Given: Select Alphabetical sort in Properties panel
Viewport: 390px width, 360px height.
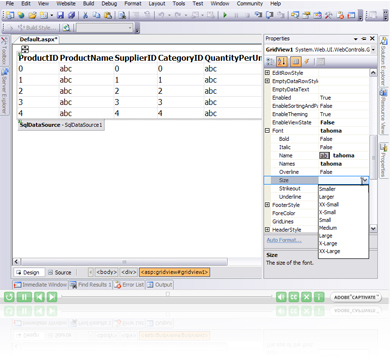Looking at the screenshot, I should [282, 61].
